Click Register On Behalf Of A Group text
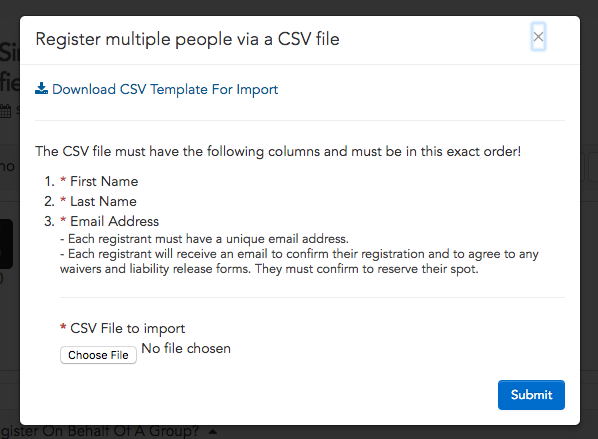The image size is (598, 439). 100,431
